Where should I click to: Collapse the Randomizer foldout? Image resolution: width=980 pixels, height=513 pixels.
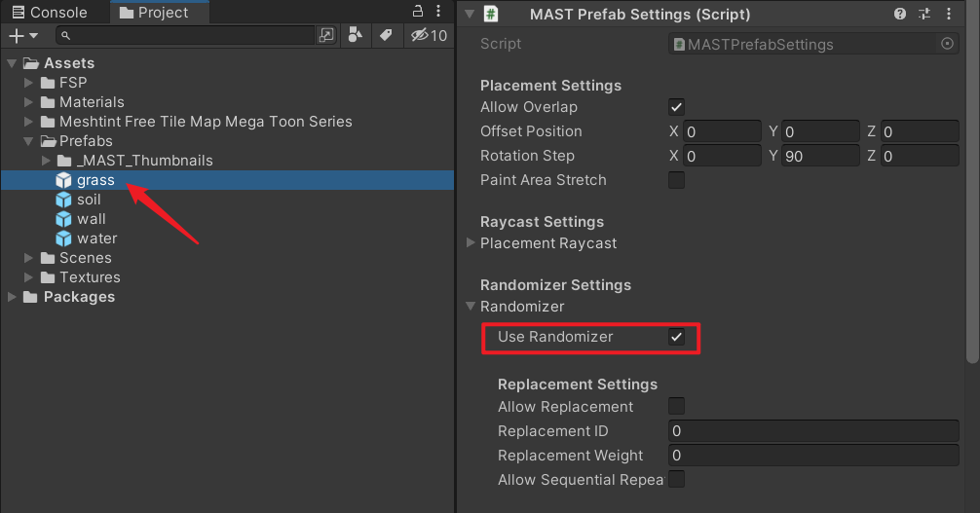point(471,307)
